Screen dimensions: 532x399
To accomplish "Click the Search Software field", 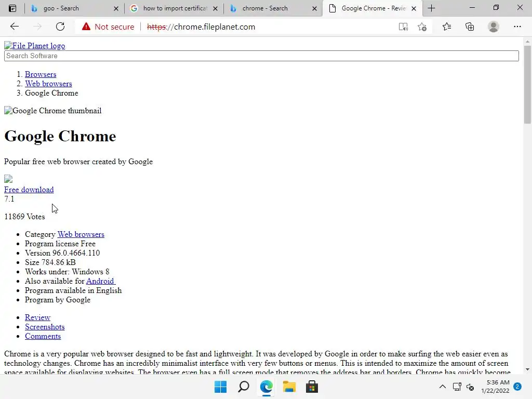I will click(x=261, y=56).
